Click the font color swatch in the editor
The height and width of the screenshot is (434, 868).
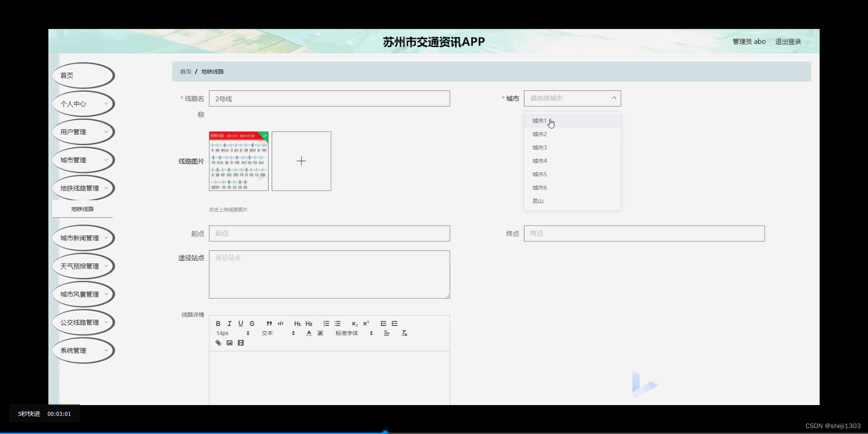click(x=309, y=333)
